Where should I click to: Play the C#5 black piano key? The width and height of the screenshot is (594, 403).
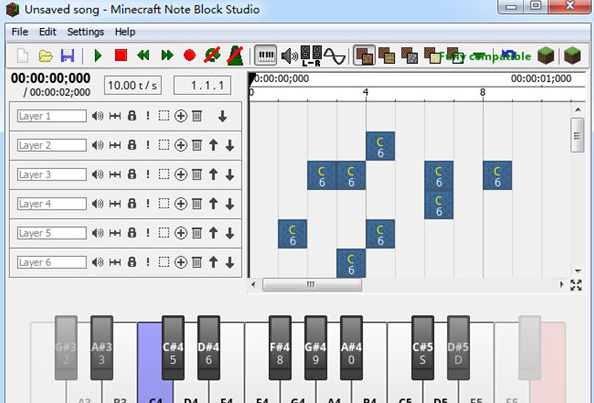(x=422, y=348)
